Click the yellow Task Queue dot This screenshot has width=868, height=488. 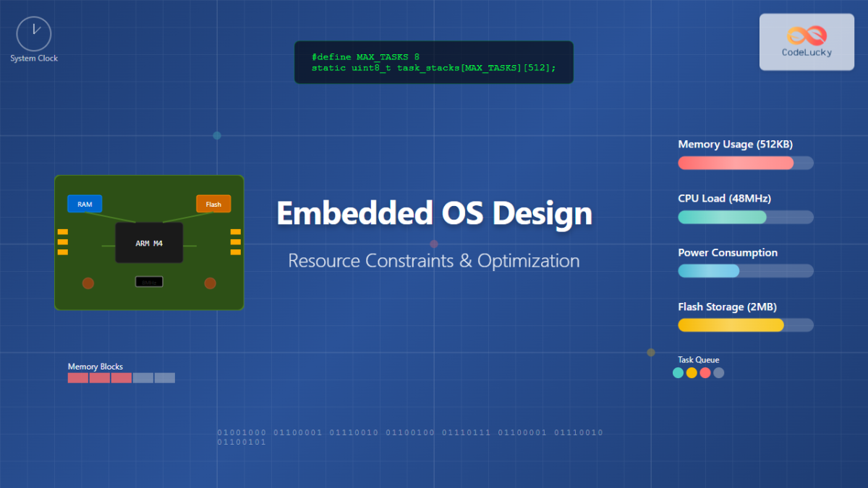click(x=692, y=373)
